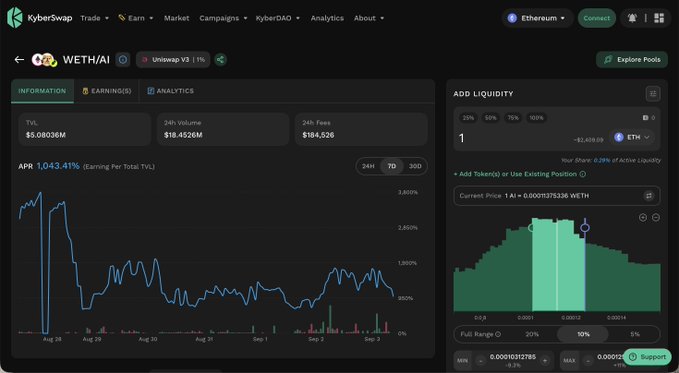Image resolution: width=679 pixels, height=373 pixels.
Task: Go back using the left arrow
Action: pyautogui.click(x=19, y=59)
